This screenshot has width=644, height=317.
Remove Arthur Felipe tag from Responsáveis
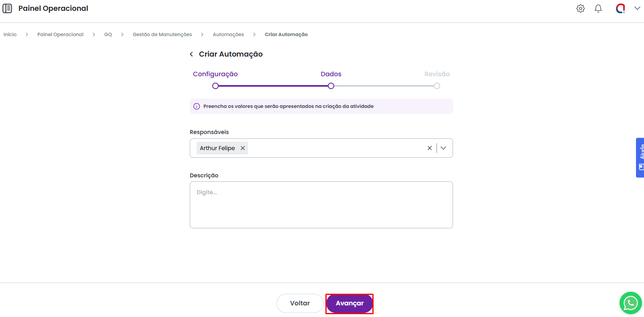pyautogui.click(x=243, y=148)
